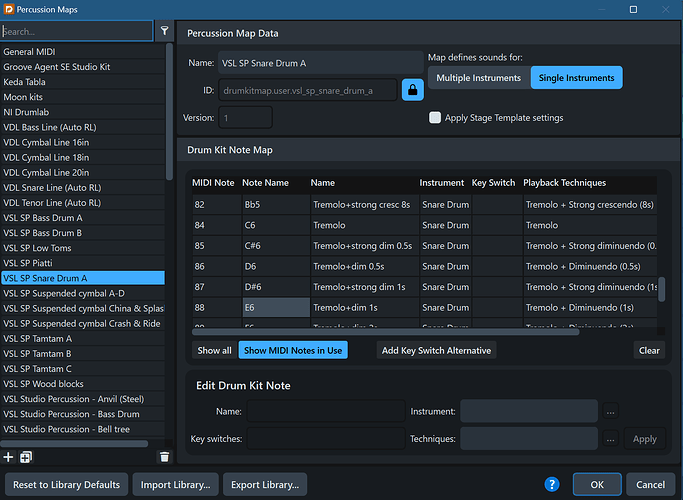
Task: Open Instrument chooser ellipsis button
Action: coord(610,411)
